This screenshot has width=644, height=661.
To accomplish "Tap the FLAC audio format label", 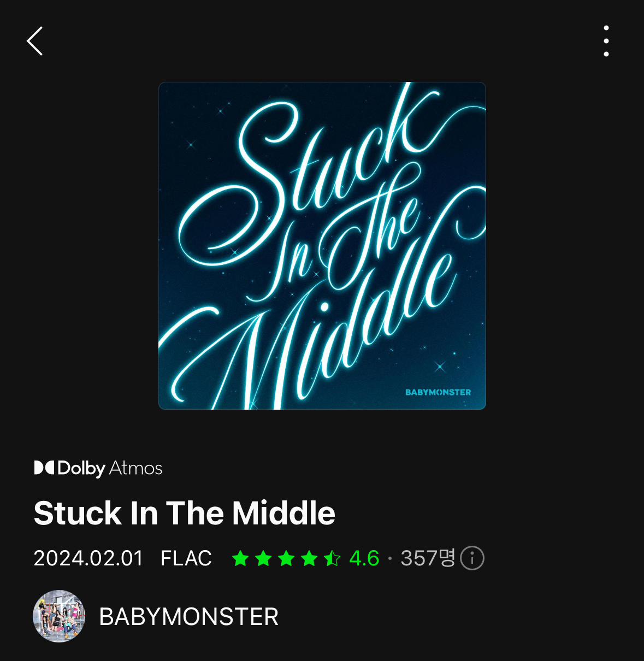I will [x=186, y=558].
